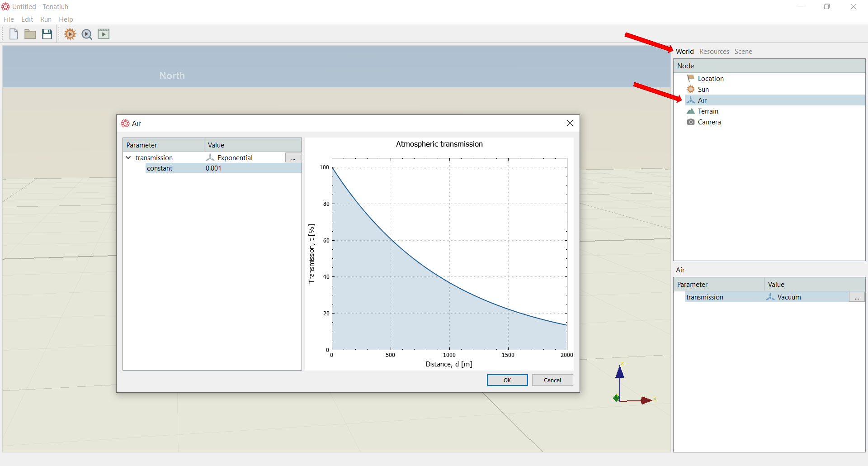This screenshot has width=868, height=466.
Task: Open the Exponential ellipsis button in dialog
Action: (293, 157)
